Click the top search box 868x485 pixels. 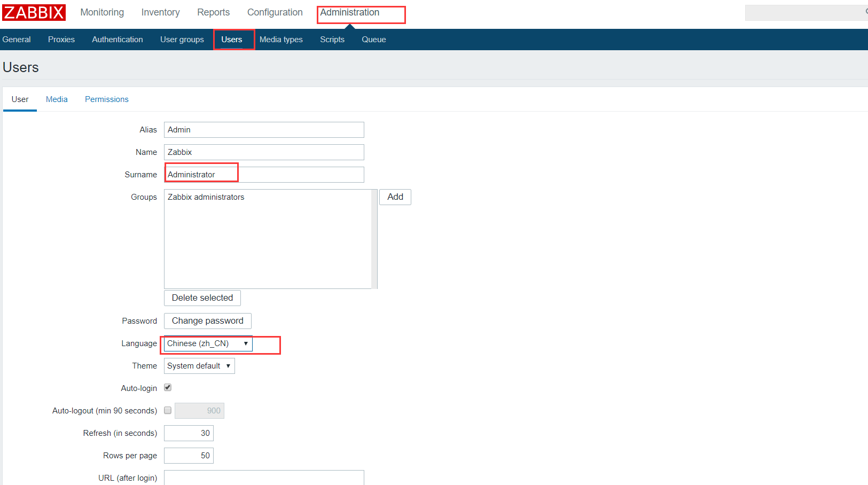pos(807,13)
